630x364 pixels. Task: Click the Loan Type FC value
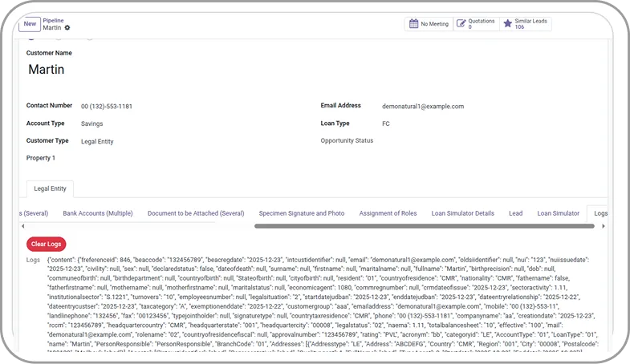pyautogui.click(x=386, y=123)
